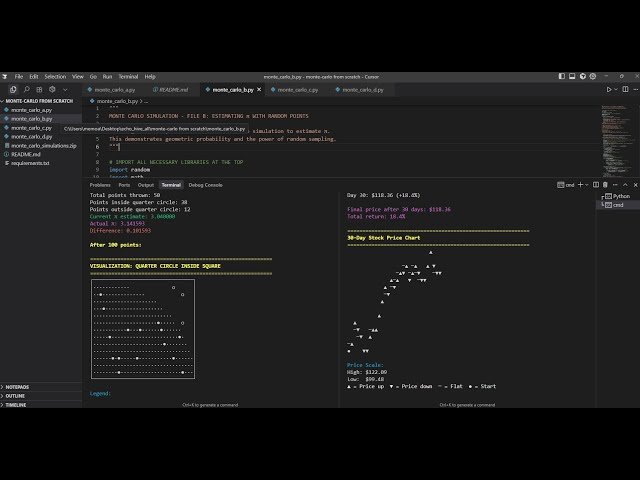This screenshot has height=480, width=640.
Task: Click monte_carlo_b.py breadcrumb item
Action: click(117, 101)
